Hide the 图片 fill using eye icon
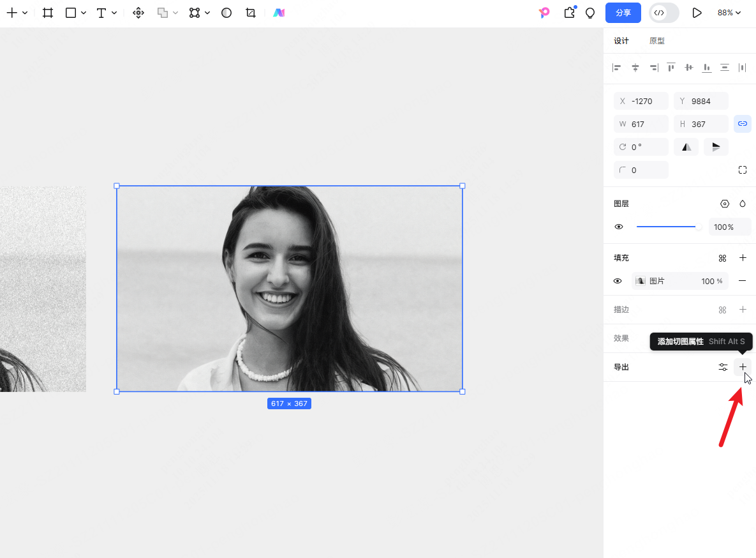Viewport: 756px width, 558px height. click(618, 281)
